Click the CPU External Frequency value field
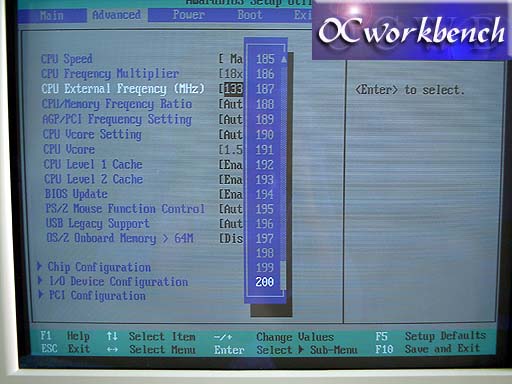The height and width of the screenshot is (384, 512). click(234, 89)
